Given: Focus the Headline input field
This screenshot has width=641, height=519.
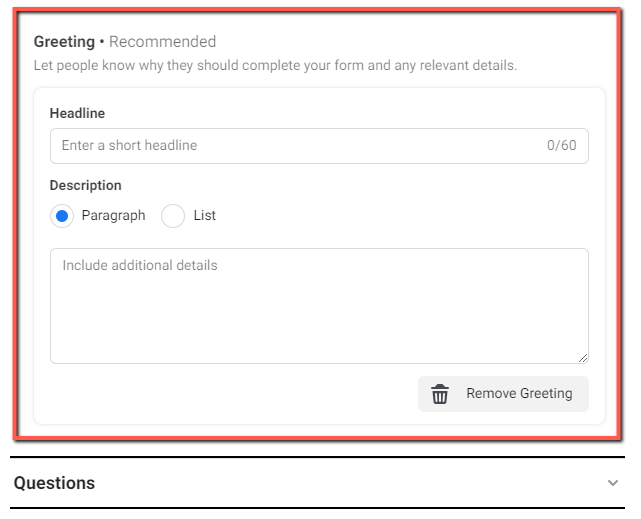Looking at the screenshot, I should click(319, 146).
